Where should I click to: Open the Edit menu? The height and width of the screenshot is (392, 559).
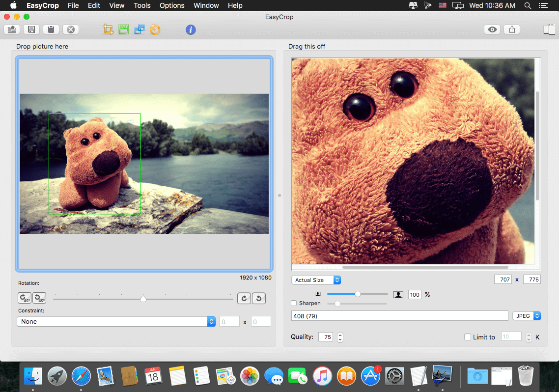(94, 5)
